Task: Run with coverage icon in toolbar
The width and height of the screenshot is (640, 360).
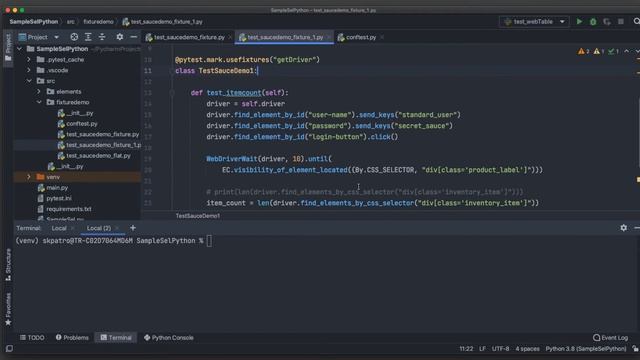Action: tap(607, 22)
